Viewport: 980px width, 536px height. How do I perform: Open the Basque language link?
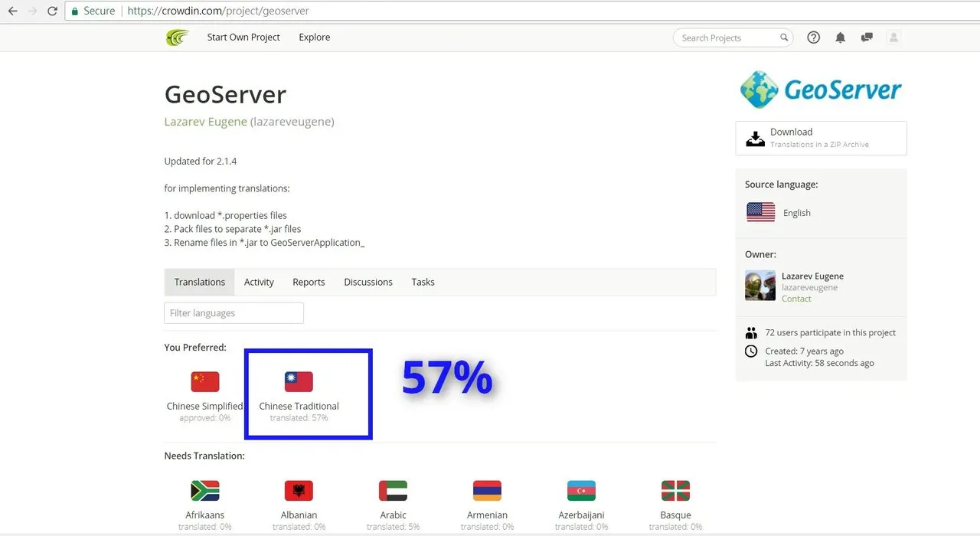tap(675, 515)
